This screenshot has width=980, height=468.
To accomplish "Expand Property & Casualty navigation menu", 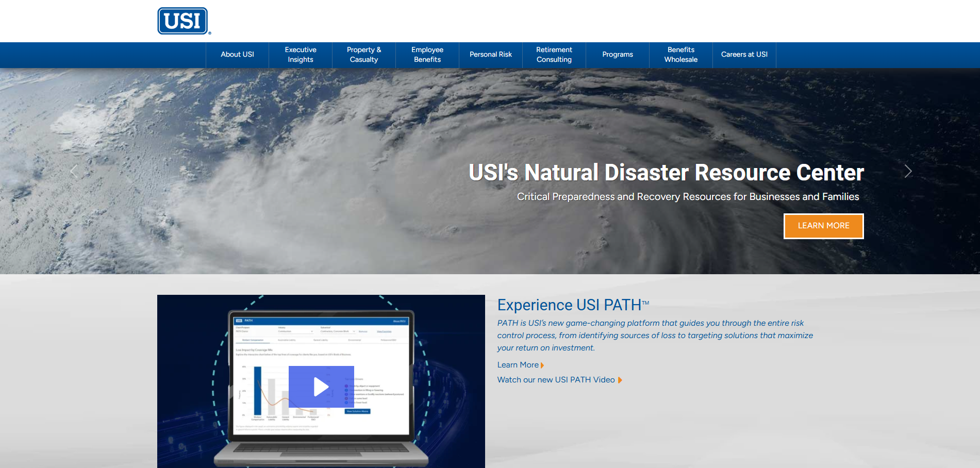I will point(364,55).
